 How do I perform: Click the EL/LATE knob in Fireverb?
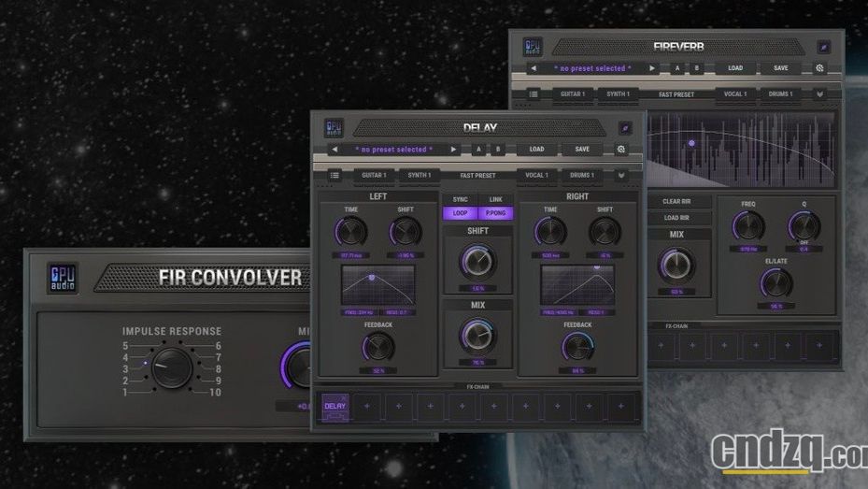(776, 283)
